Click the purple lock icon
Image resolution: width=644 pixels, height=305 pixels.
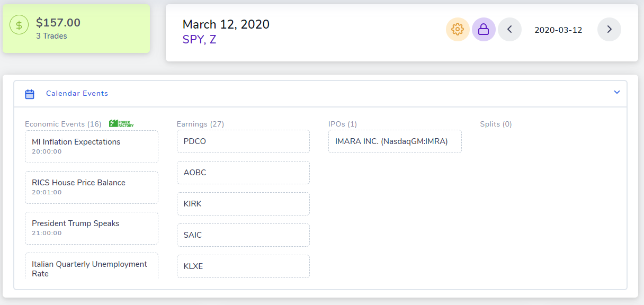(484, 30)
